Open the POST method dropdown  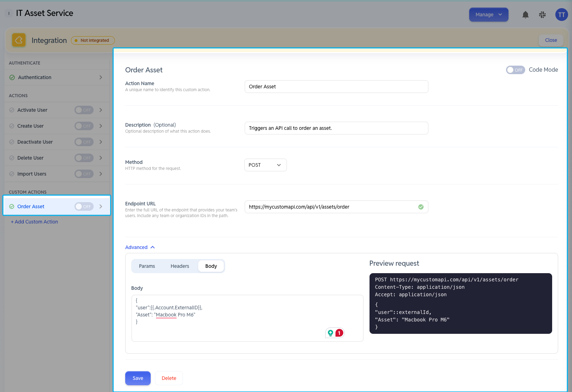tap(265, 165)
